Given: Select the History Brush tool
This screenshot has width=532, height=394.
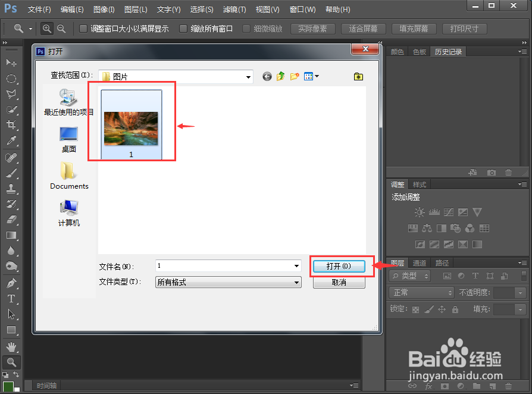Looking at the screenshot, I should coord(11,204).
